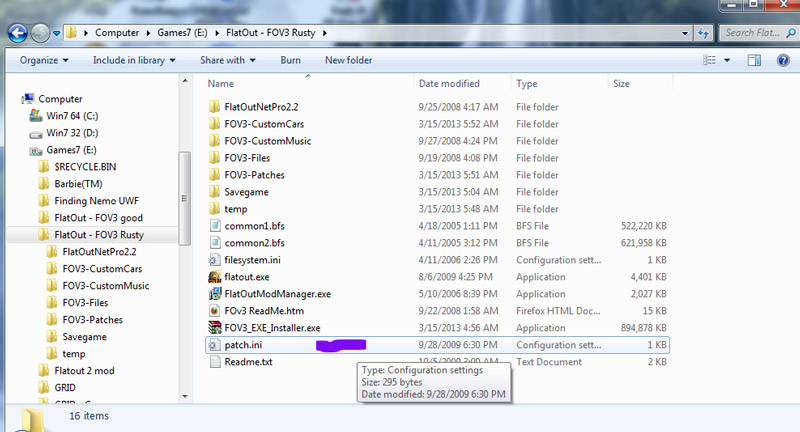Click the Forward navigation arrow
The image size is (800, 432).
click(40, 34)
